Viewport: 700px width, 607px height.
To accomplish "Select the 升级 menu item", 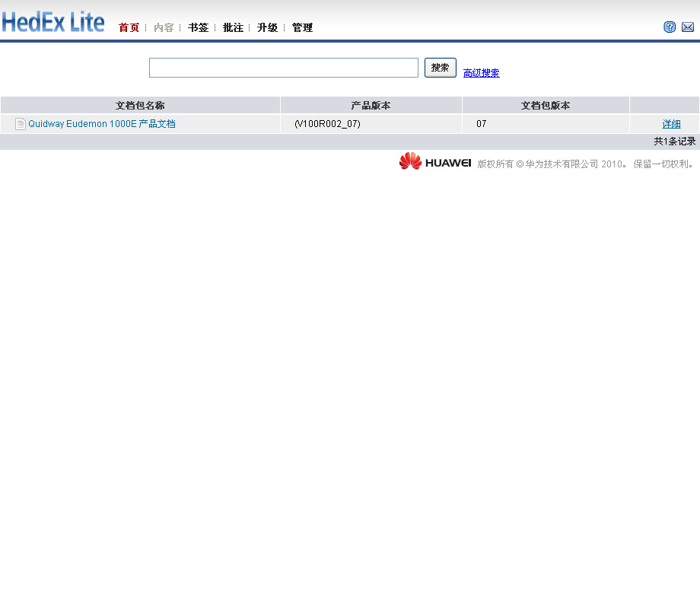I will coord(267,27).
